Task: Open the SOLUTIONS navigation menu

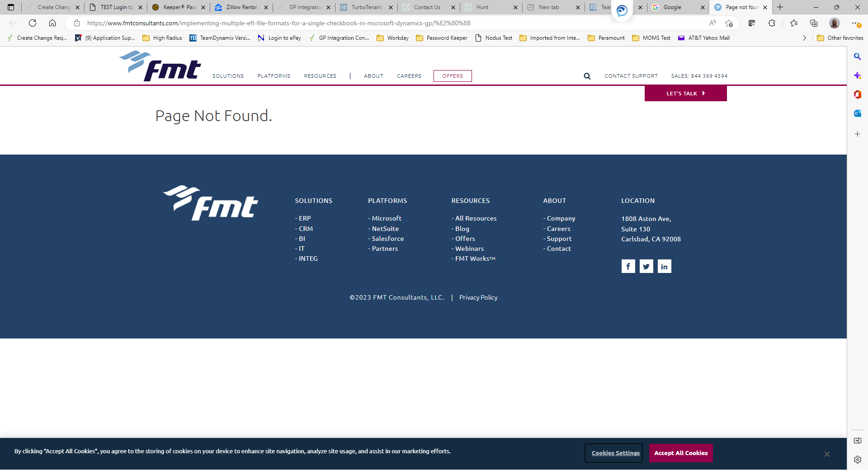Action: [x=228, y=76]
